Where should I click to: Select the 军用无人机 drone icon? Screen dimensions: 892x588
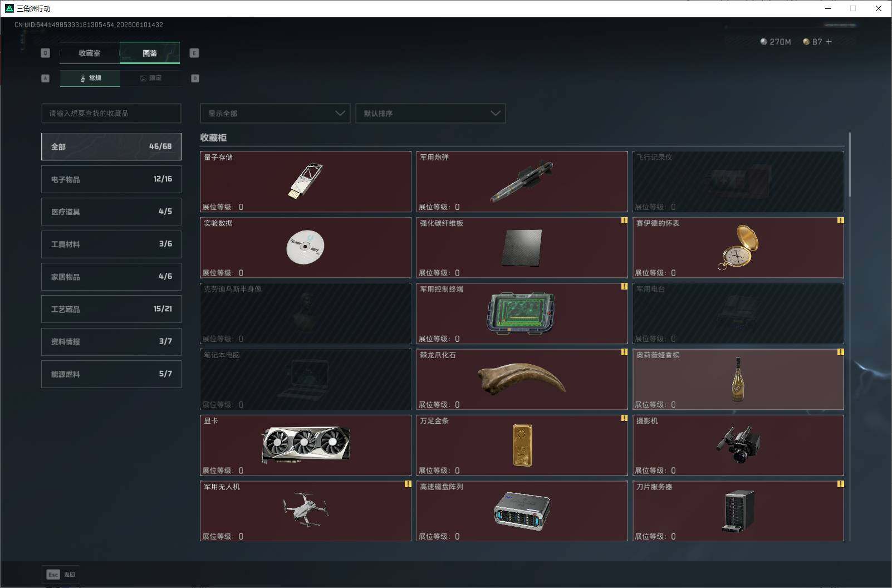(x=305, y=511)
